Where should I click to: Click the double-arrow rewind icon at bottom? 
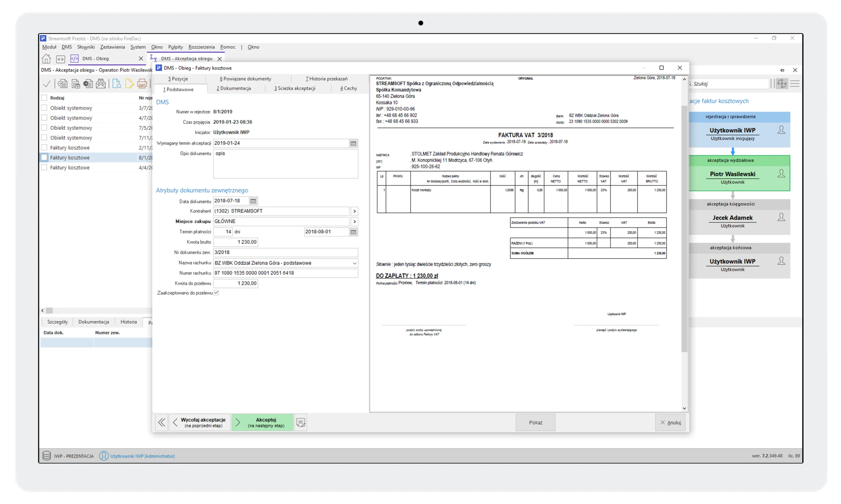[162, 423]
